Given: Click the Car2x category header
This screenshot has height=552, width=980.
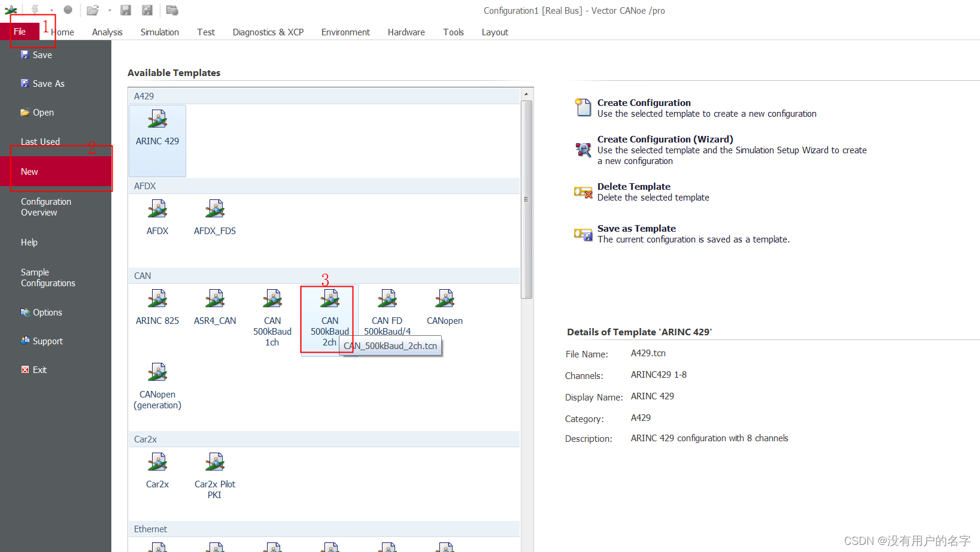Looking at the screenshot, I should click(x=324, y=439).
